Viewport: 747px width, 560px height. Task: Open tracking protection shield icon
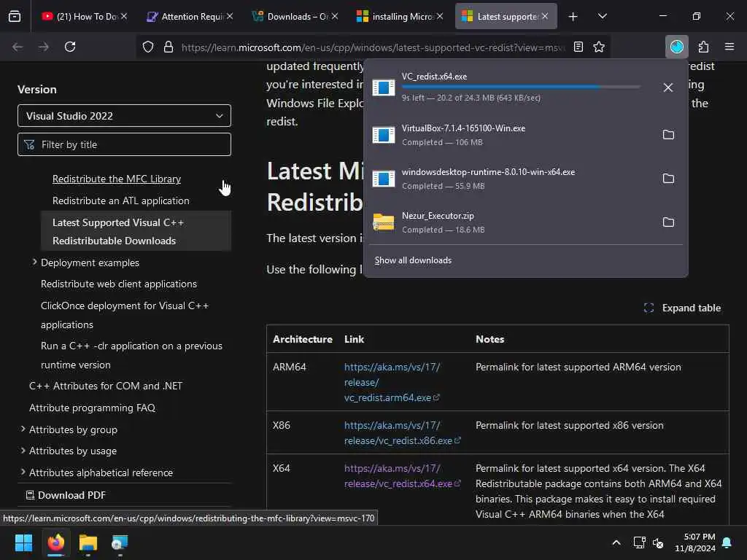click(x=148, y=47)
